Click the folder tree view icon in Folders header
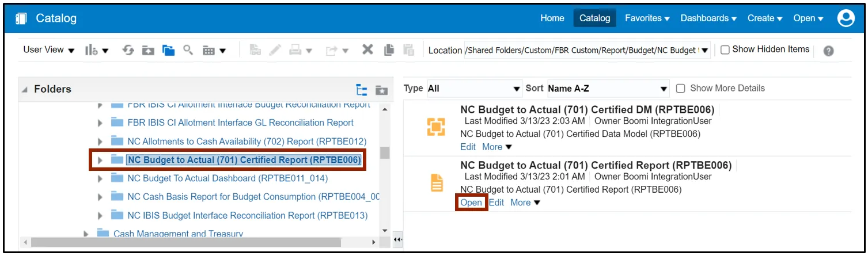This screenshot has width=868, height=256. tap(362, 90)
